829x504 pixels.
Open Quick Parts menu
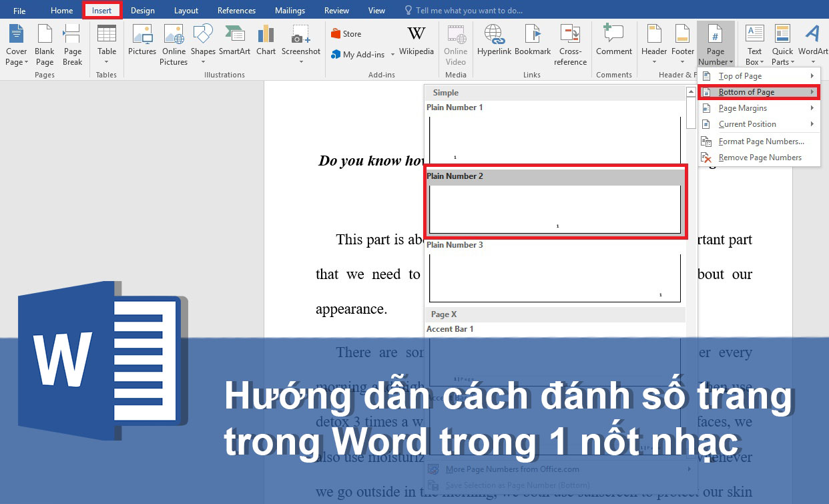(782, 45)
